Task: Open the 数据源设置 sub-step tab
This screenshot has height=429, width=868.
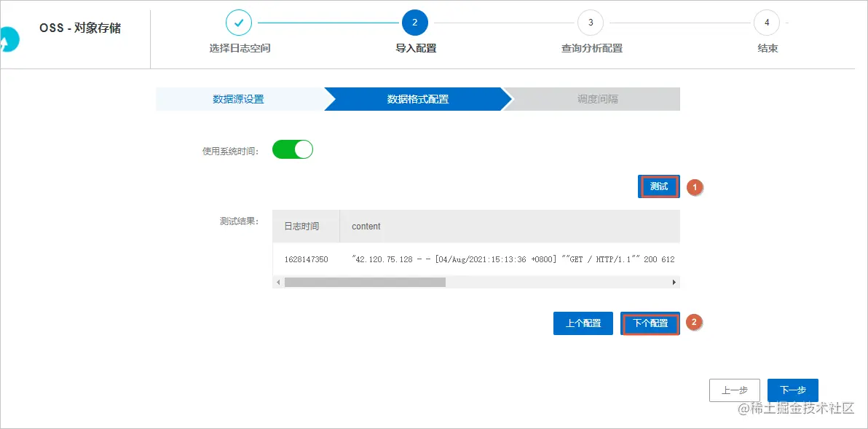Action: pos(239,100)
